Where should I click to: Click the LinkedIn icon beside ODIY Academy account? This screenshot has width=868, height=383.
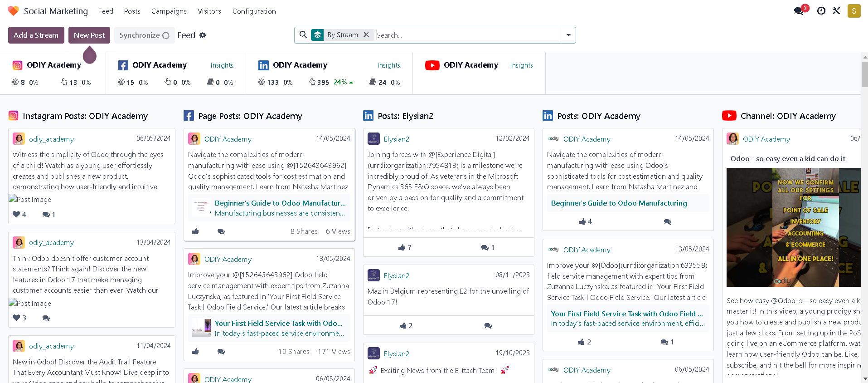click(263, 65)
